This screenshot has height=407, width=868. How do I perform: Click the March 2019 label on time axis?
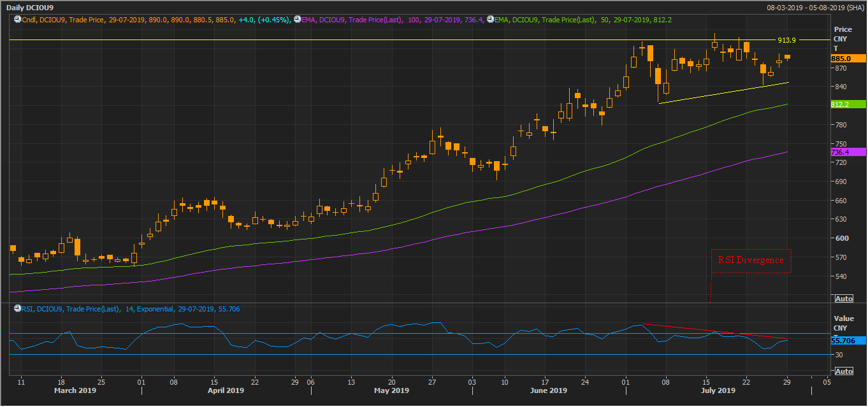pos(75,390)
